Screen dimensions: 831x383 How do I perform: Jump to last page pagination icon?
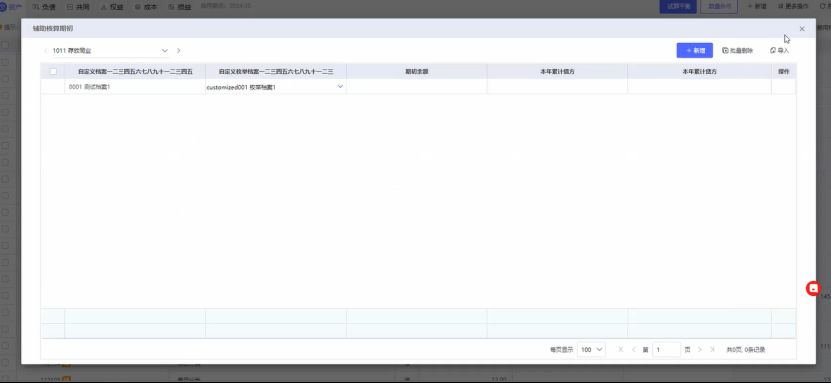pyautogui.click(x=713, y=350)
